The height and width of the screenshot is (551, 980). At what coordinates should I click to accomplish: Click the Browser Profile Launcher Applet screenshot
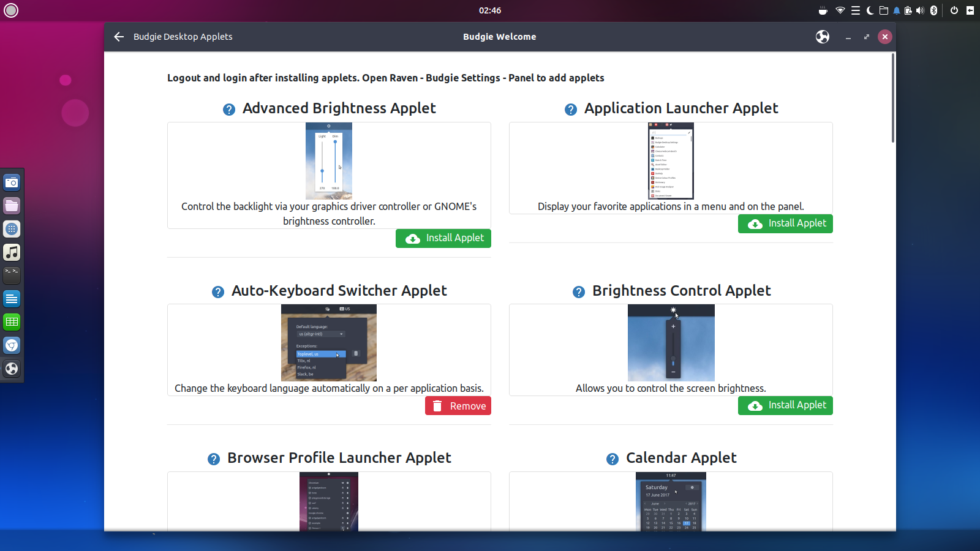click(x=329, y=501)
